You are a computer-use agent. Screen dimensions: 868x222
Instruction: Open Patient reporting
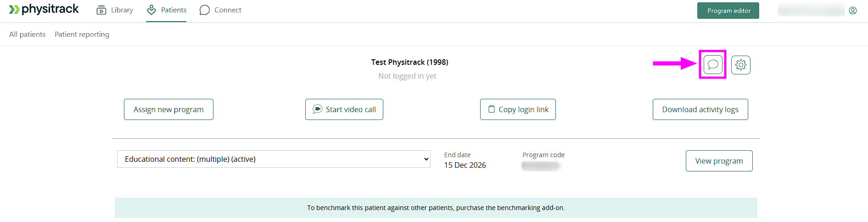[x=82, y=34]
